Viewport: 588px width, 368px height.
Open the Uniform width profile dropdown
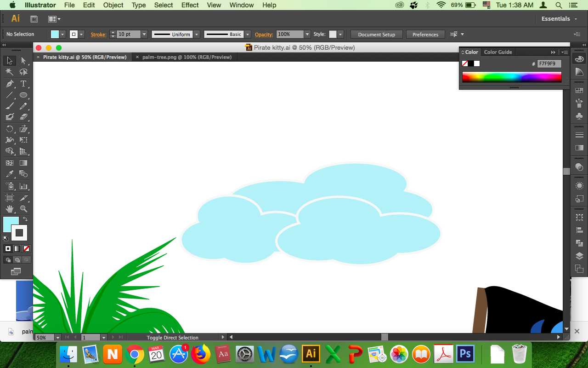point(197,34)
